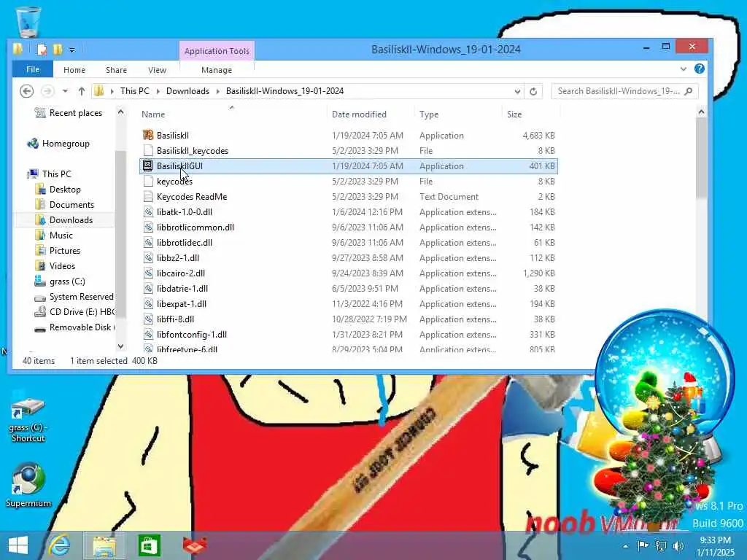Click the navigation pane scroll down arrow
Image resolution: width=747 pixels, height=560 pixels.
tap(120, 346)
